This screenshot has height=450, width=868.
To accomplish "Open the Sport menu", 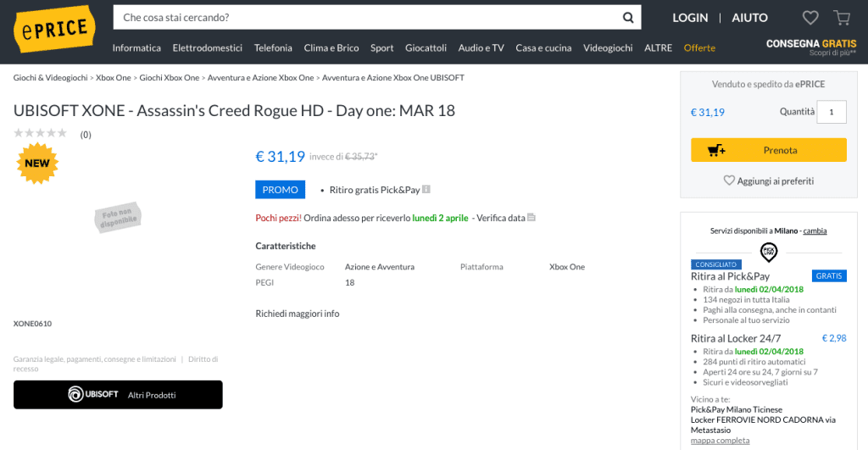I will tap(382, 48).
